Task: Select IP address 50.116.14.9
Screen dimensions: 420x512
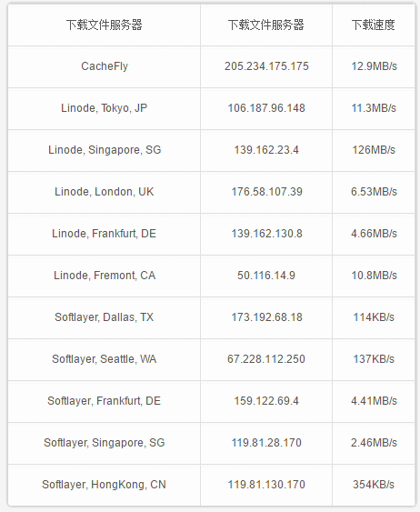Action: (266, 276)
